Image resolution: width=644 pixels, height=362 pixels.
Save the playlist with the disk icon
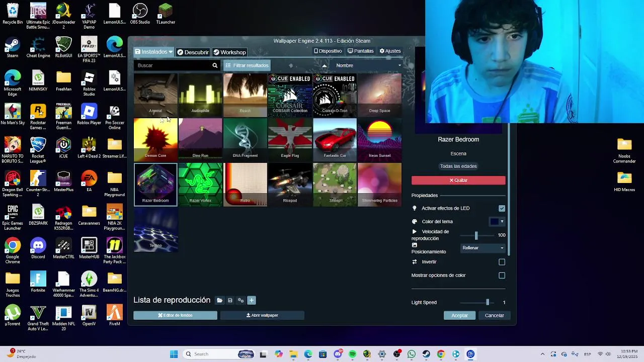(x=230, y=300)
